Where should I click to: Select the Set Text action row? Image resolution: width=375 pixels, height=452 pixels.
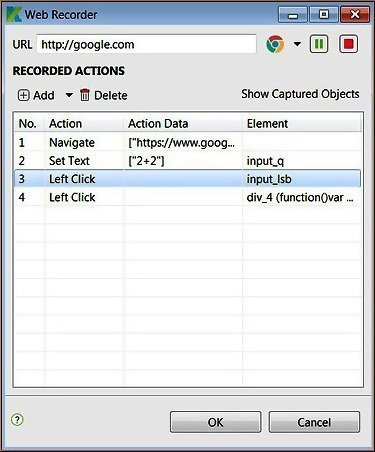point(188,161)
